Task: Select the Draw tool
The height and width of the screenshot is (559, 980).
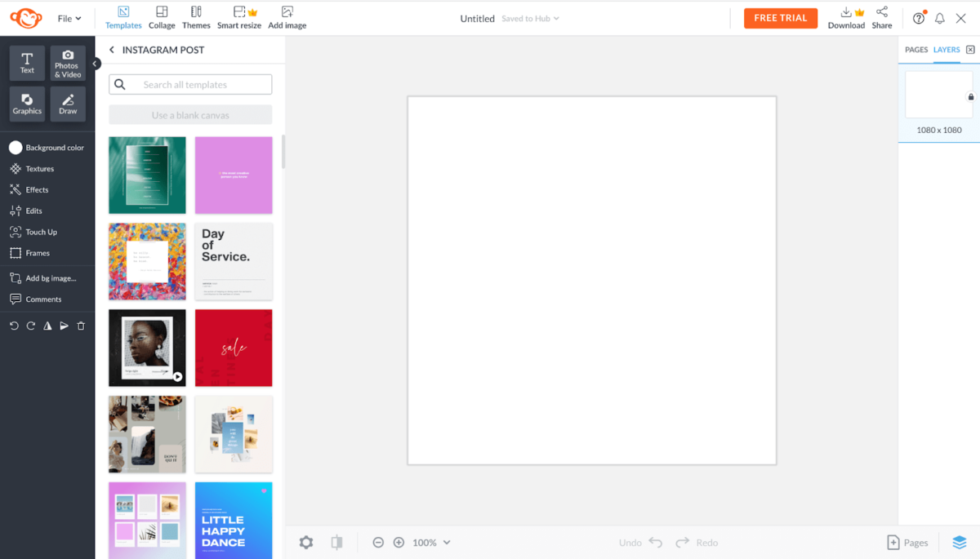Action: 68,104
